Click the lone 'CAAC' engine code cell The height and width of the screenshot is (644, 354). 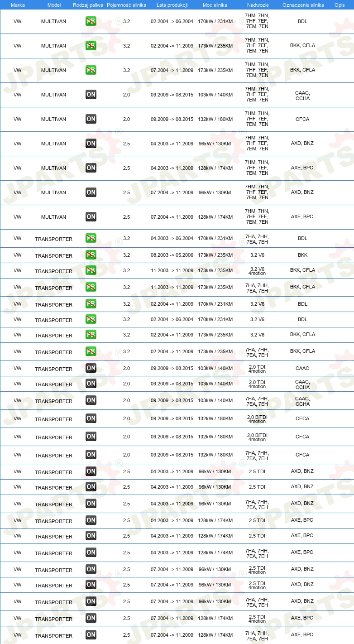coord(302,368)
